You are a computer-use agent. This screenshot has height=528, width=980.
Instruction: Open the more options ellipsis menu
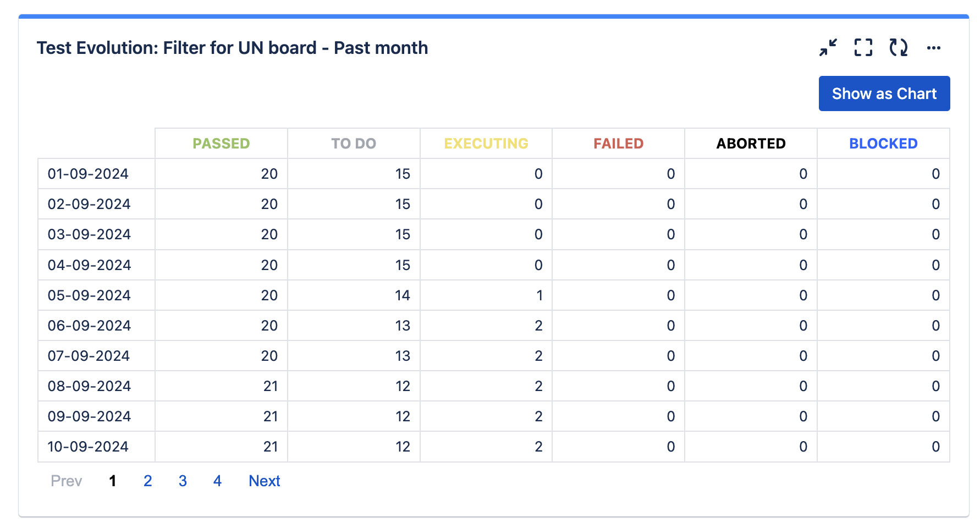(x=934, y=48)
